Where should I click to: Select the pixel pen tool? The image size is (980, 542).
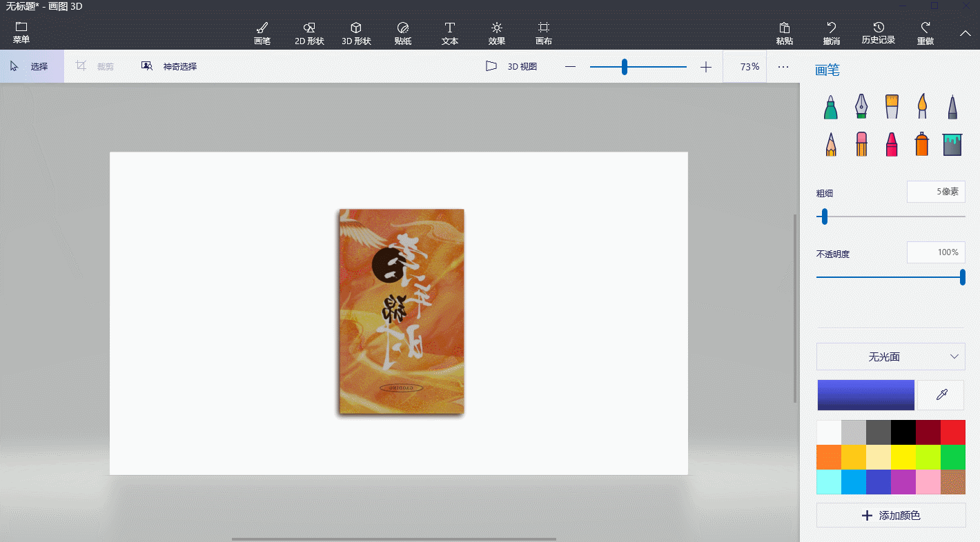(x=952, y=107)
